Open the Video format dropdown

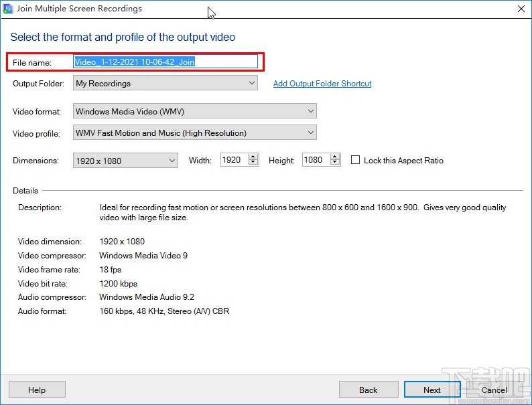tap(195, 112)
